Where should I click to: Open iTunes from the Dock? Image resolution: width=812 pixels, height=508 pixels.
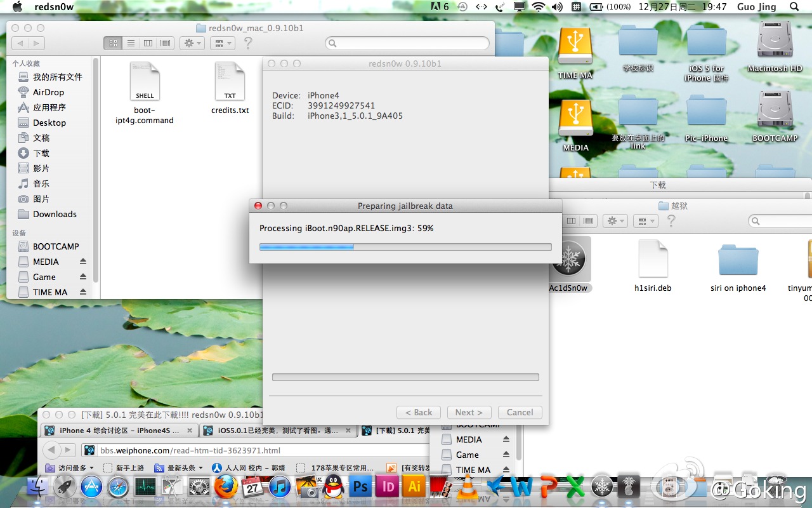tap(280, 487)
